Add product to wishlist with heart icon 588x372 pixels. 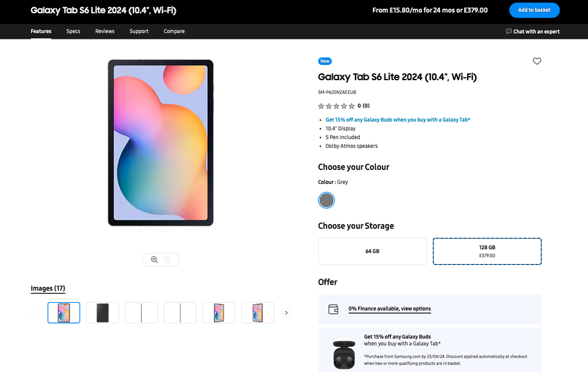point(537,62)
